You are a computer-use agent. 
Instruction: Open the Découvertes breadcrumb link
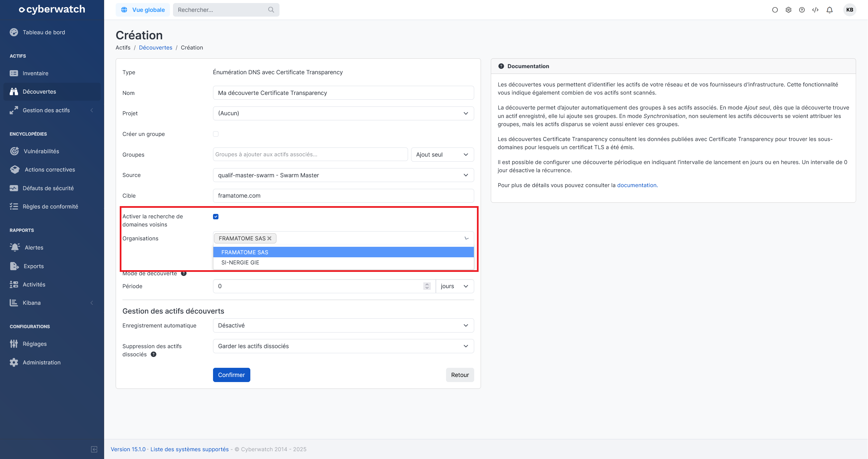click(x=155, y=47)
